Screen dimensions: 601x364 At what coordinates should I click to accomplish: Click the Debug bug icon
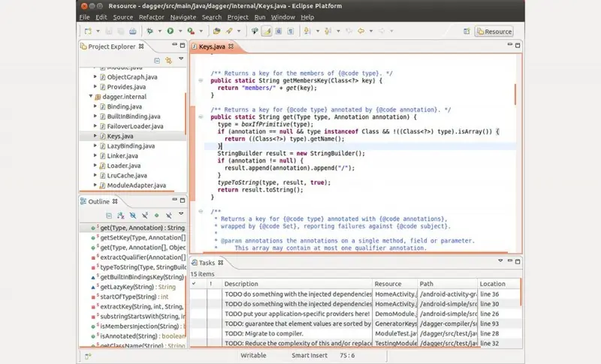click(149, 32)
